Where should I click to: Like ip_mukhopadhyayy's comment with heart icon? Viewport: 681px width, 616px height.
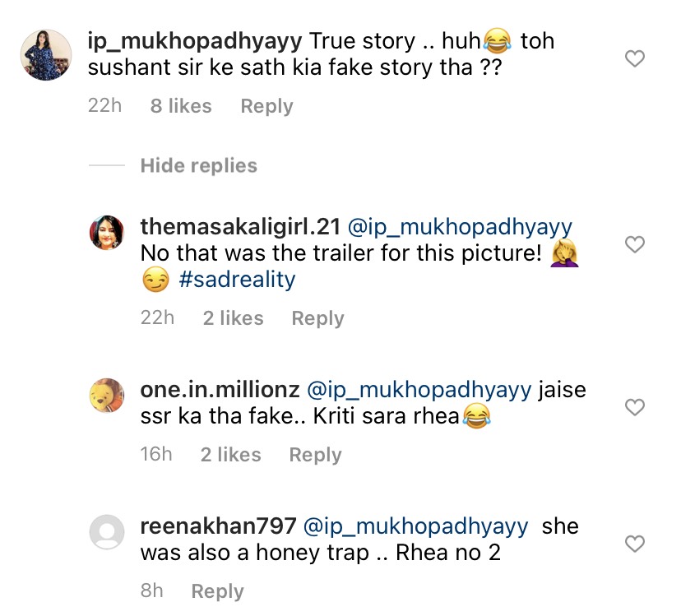pyautogui.click(x=635, y=58)
